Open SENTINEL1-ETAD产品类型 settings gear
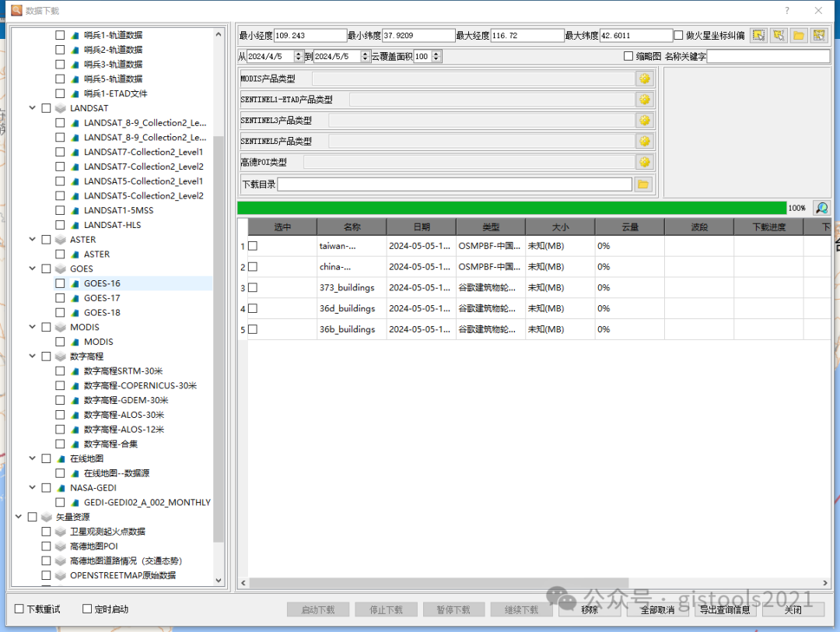 tap(645, 100)
